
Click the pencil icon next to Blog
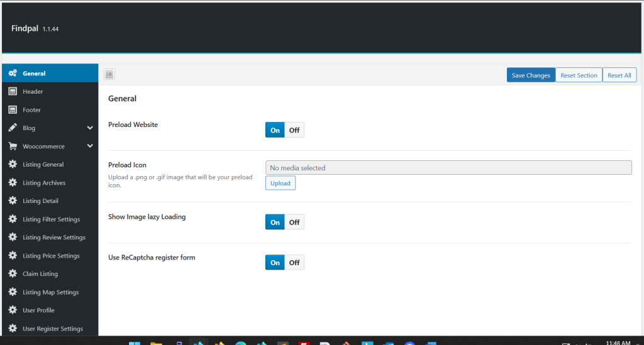tap(13, 128)
